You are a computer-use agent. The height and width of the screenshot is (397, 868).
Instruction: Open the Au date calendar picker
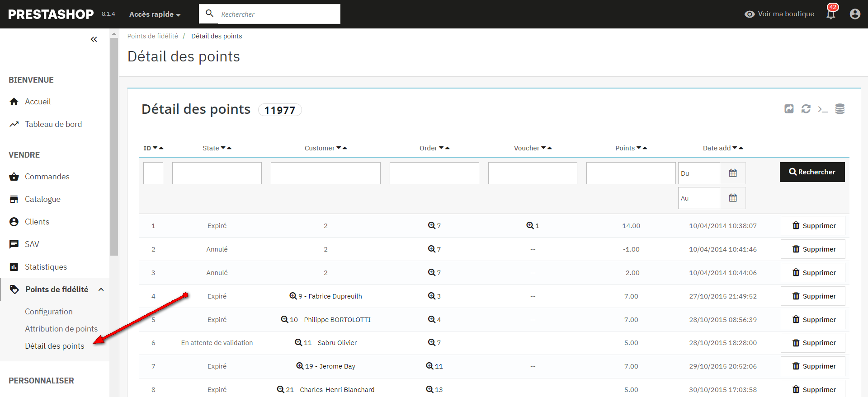point(733,198)
